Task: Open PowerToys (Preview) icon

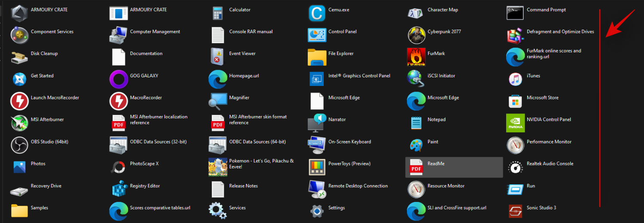Action: pyautogui.click(x=317, y=167)
